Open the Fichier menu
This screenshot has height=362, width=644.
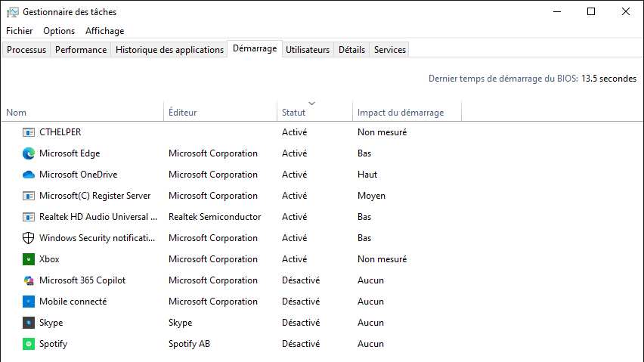point(20,31)
